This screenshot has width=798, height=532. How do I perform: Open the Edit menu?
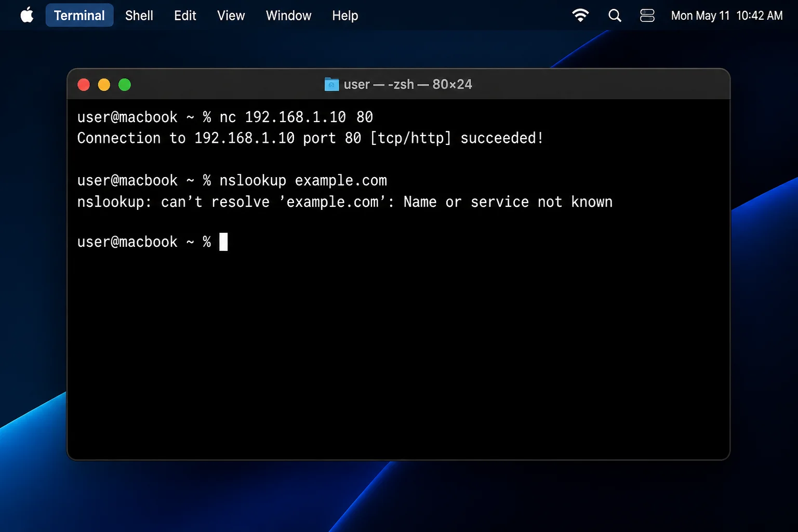[185, 16]
